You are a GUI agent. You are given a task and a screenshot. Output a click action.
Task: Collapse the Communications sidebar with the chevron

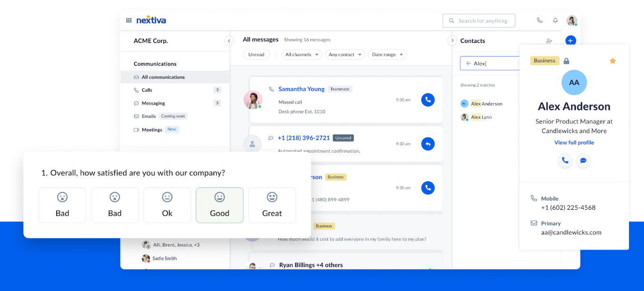[x=229, y=41]
